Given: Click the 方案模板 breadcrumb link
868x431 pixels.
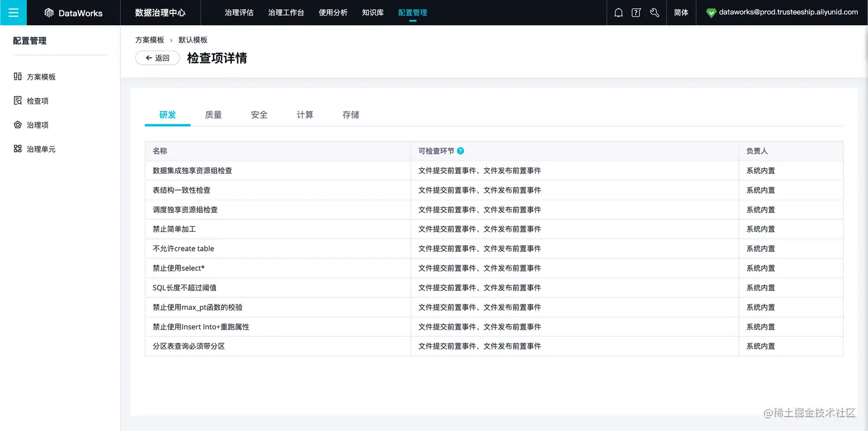Looking at the screenshot, I should click(x=150, y=40).
